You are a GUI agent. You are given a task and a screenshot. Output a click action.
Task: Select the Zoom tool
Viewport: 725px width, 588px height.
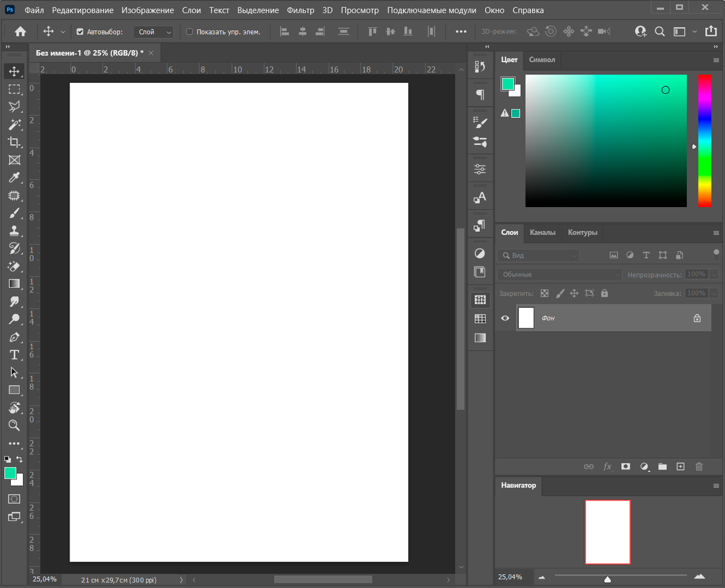tap(14, 426)
